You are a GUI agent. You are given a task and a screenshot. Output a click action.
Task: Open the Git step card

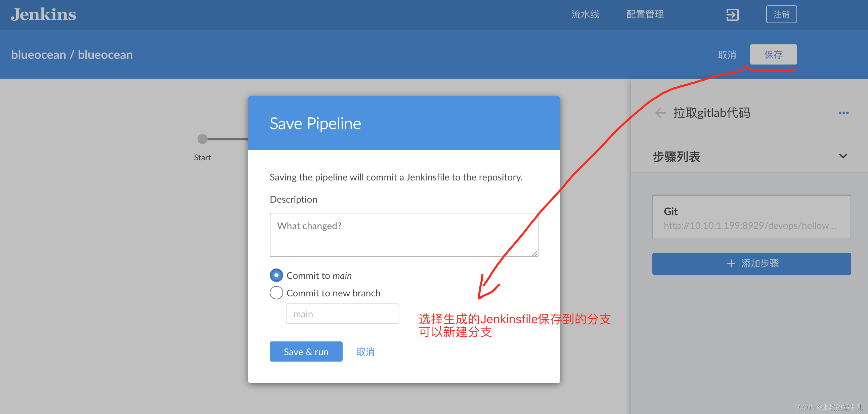tap(751, 217)
